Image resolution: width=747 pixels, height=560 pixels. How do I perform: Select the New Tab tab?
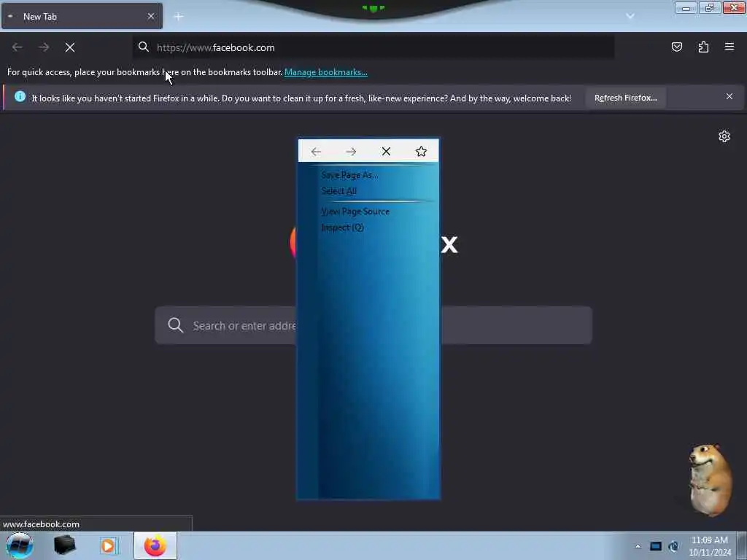(x=82, y=16)
